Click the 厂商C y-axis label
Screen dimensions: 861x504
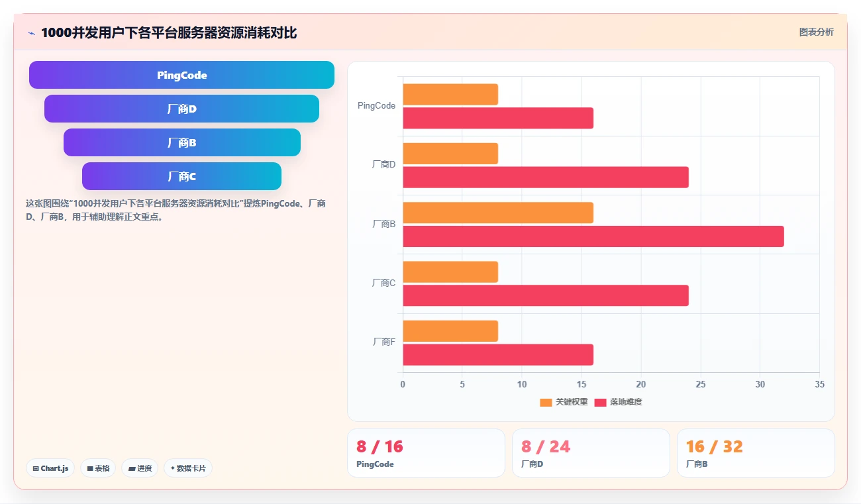384,283
